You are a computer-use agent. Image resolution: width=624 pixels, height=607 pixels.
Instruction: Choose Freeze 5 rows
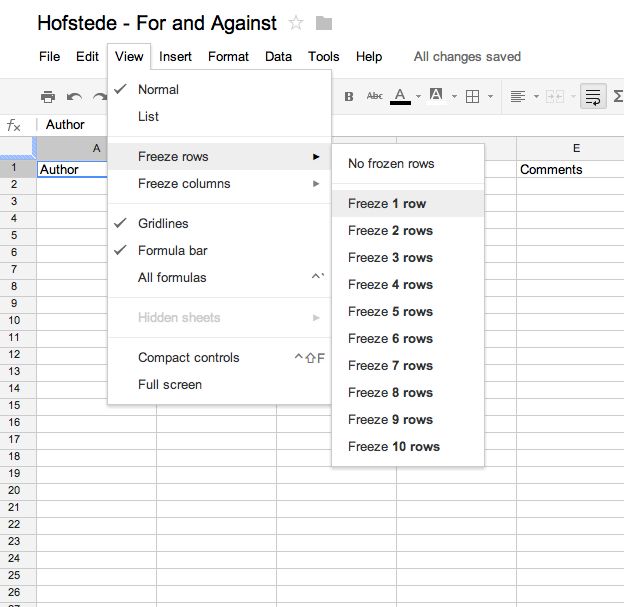(408, 312)
